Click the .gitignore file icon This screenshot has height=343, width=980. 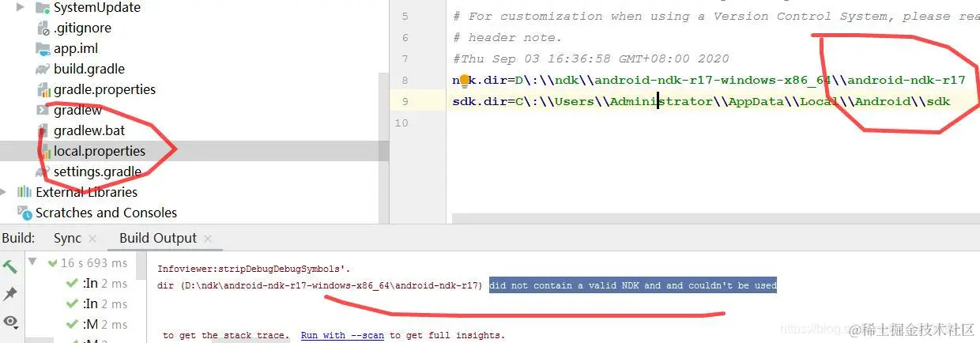coord(42,28)
